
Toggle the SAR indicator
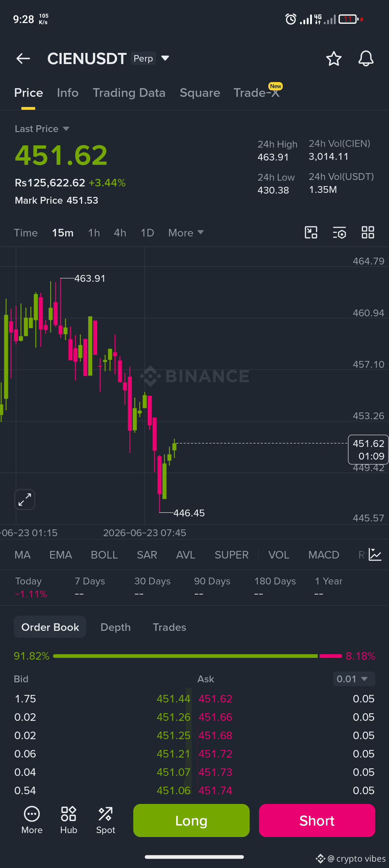point(147,555)
